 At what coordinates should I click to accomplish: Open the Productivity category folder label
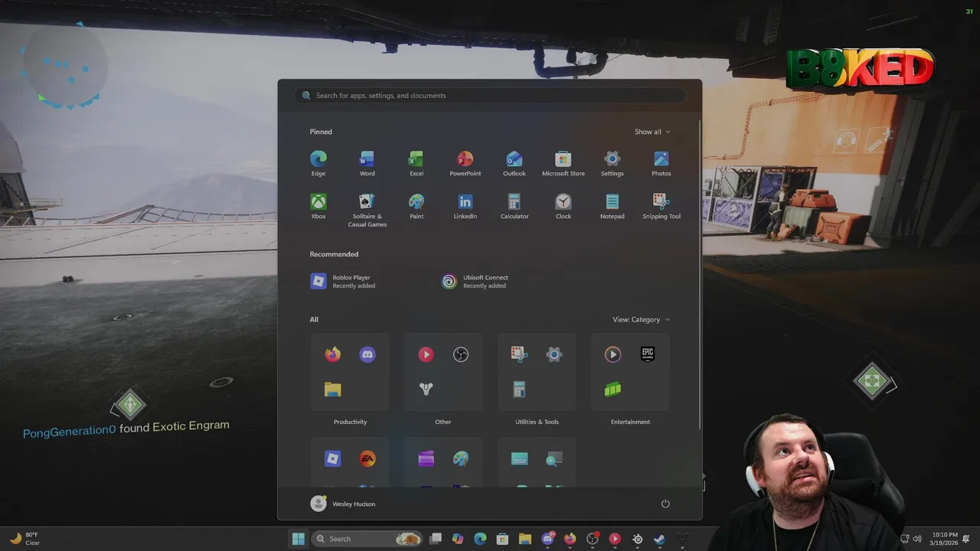point(350,422)
